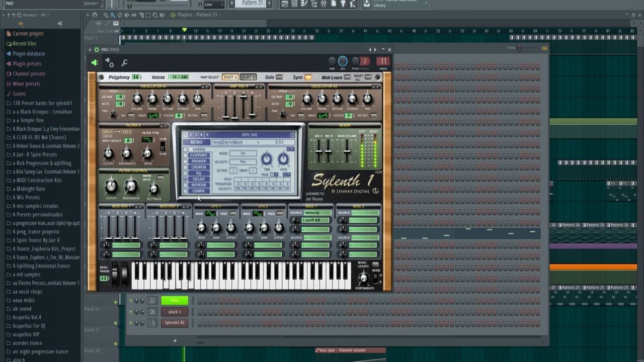Open the A Midnight Rain folder
This screenshot has height=362, width=644.
click(28, 189)
